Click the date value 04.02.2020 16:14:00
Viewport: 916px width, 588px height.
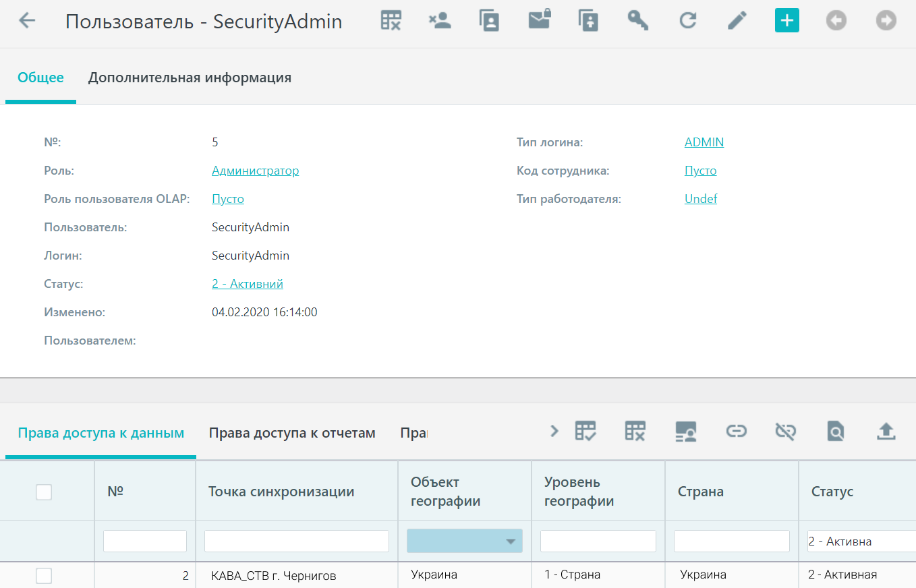click(x=264, y=312)
